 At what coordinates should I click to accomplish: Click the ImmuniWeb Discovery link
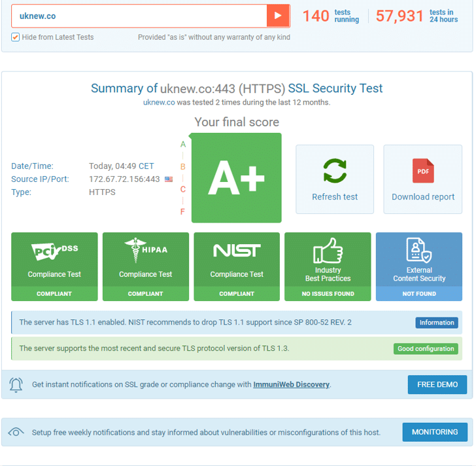coord(291,385)
